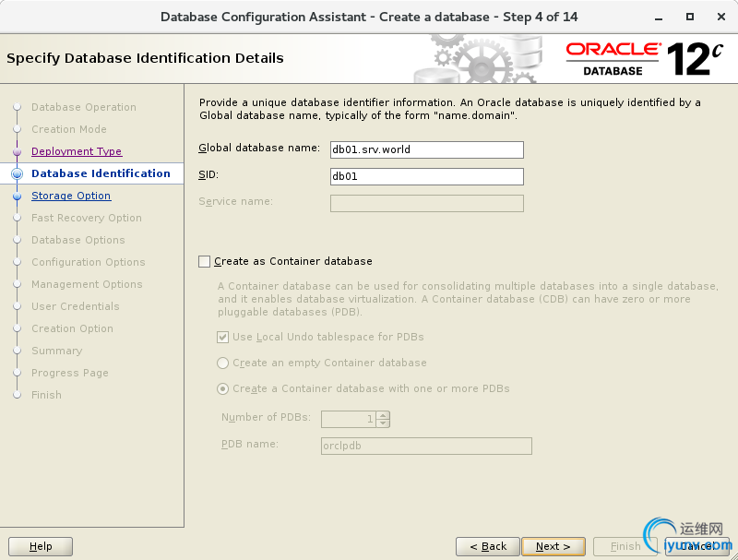Click the SID label

click(x=208, y=174)
